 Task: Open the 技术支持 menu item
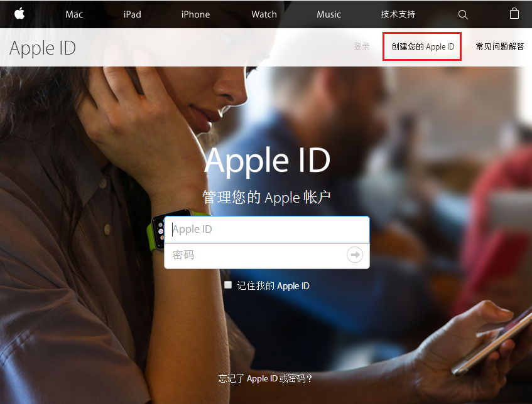pyautogui.click(x=398, y=14)
